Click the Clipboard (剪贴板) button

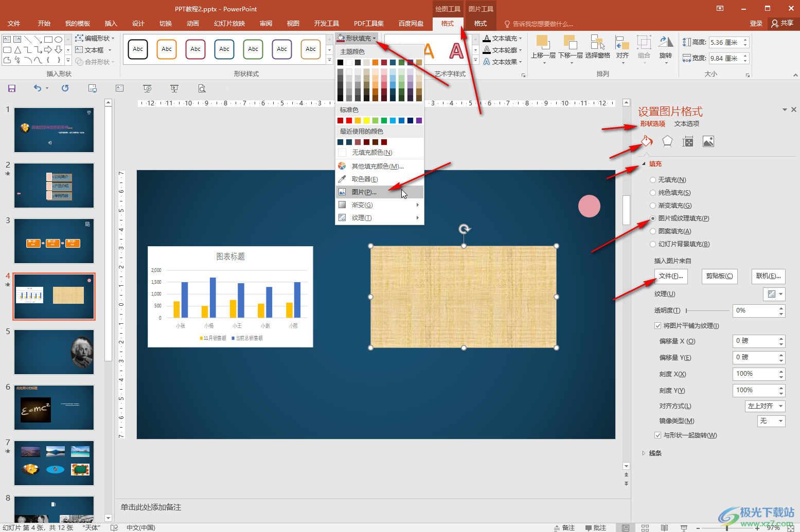tap(719, 276)
